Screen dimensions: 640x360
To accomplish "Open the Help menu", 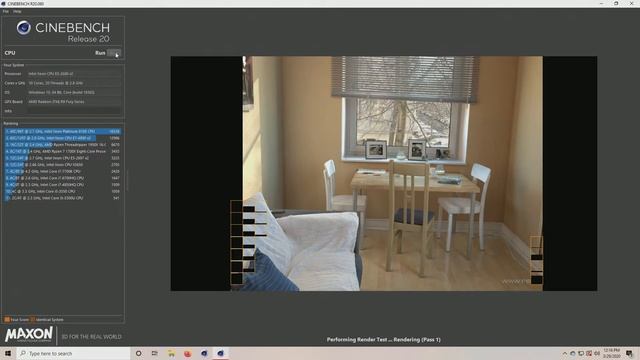I will 17,11.
